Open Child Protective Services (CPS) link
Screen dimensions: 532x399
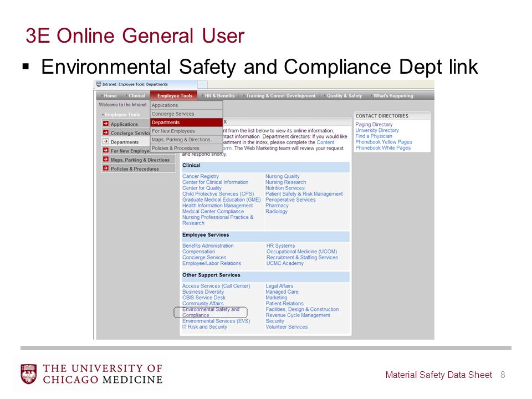click(x=218, y=194)
